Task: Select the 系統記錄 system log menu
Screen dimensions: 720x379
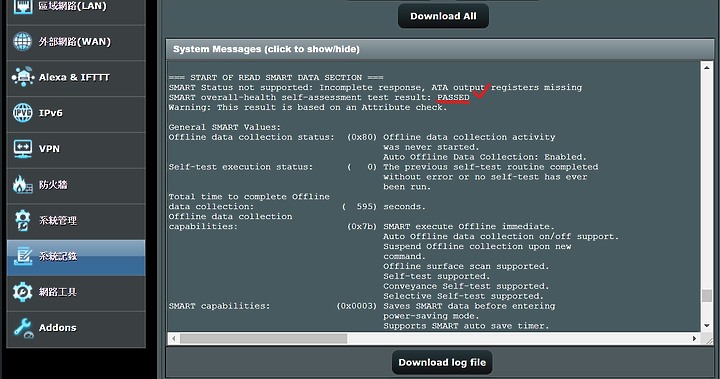Action: pos(76,257)
